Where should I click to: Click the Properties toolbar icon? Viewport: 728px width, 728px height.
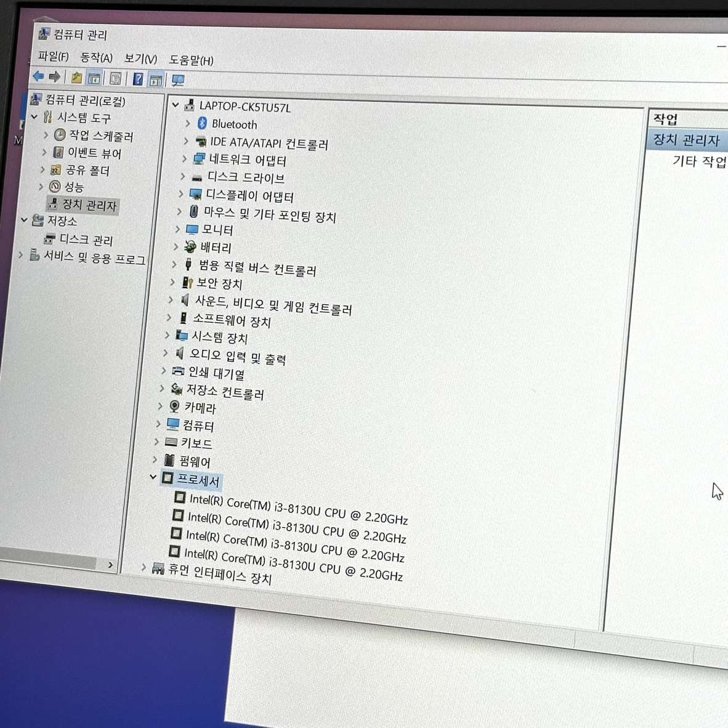point(116,78)
